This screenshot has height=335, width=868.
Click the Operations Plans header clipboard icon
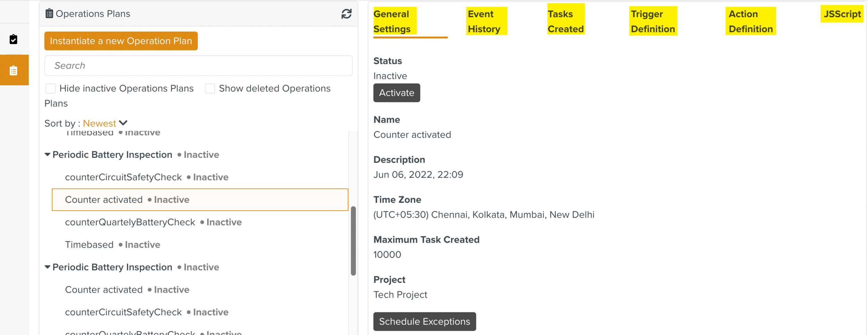pos(49,14)
